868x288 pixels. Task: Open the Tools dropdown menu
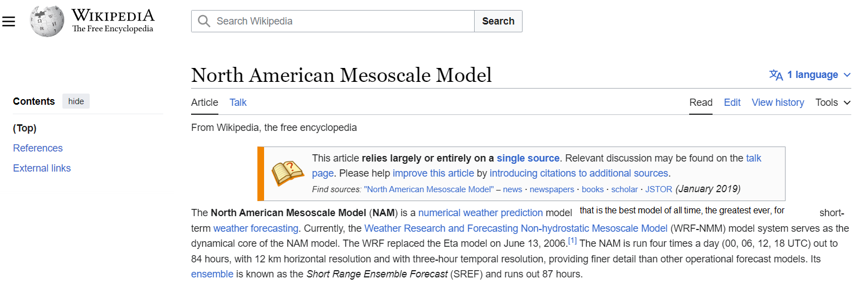(x=833, y=102)
